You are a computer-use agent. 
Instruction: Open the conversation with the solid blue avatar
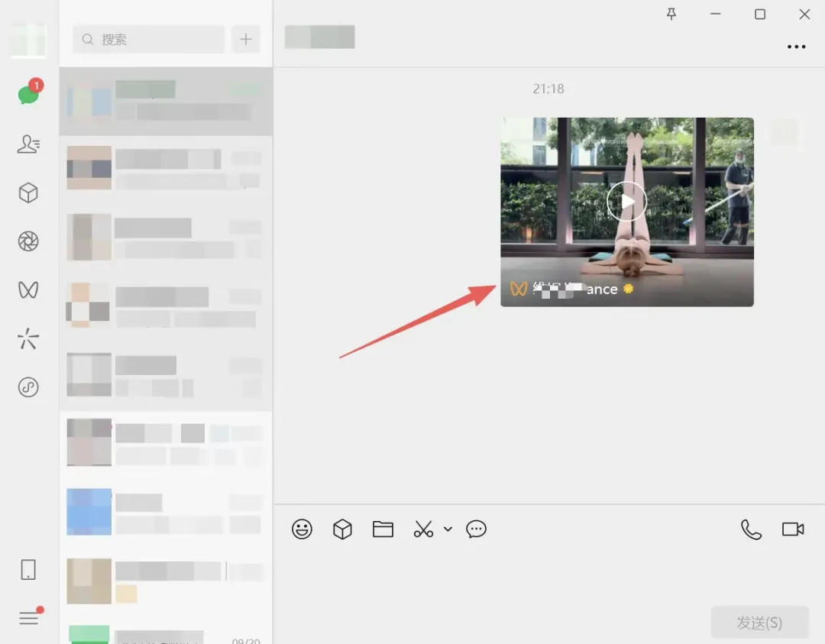(x=166, y=512)
